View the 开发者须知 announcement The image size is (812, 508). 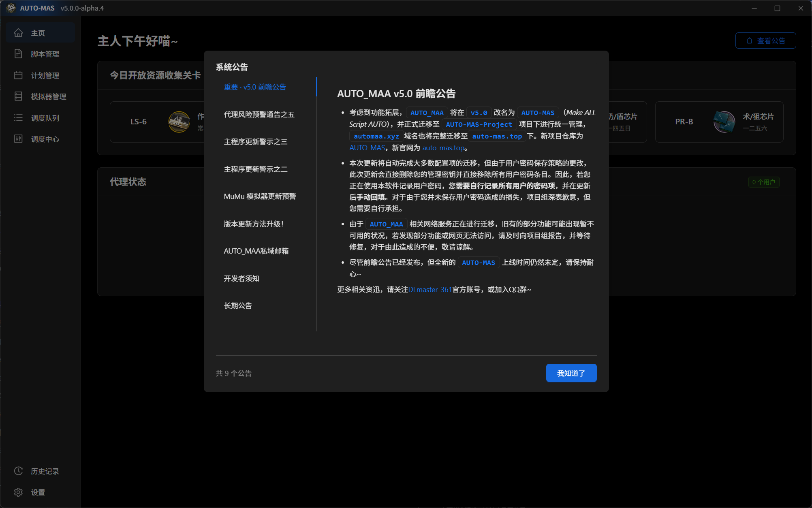241,279
